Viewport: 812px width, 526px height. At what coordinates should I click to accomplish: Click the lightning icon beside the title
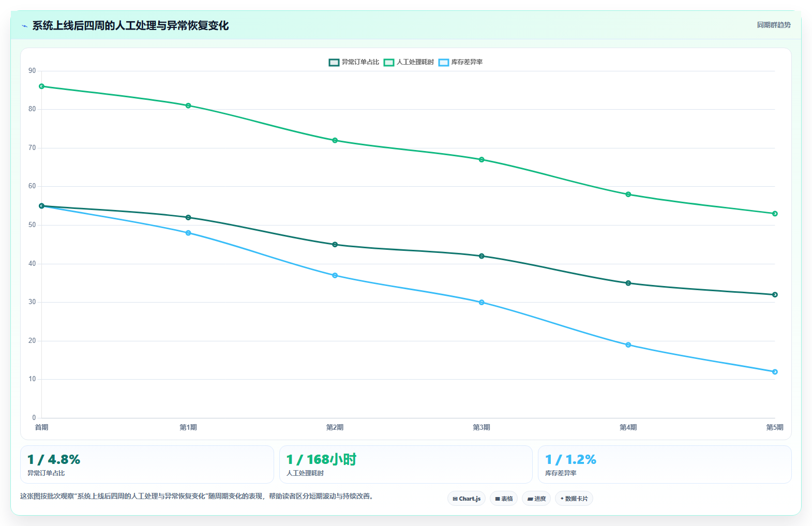coord(24,26)
